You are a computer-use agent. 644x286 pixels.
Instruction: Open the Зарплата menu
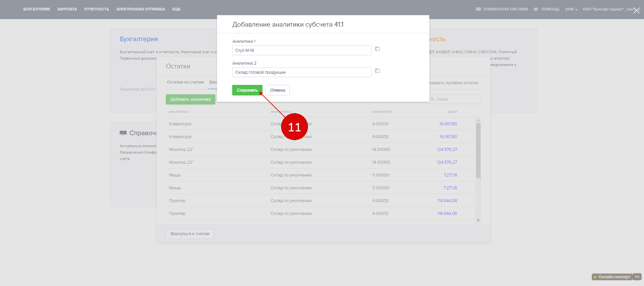pos(67,9)
